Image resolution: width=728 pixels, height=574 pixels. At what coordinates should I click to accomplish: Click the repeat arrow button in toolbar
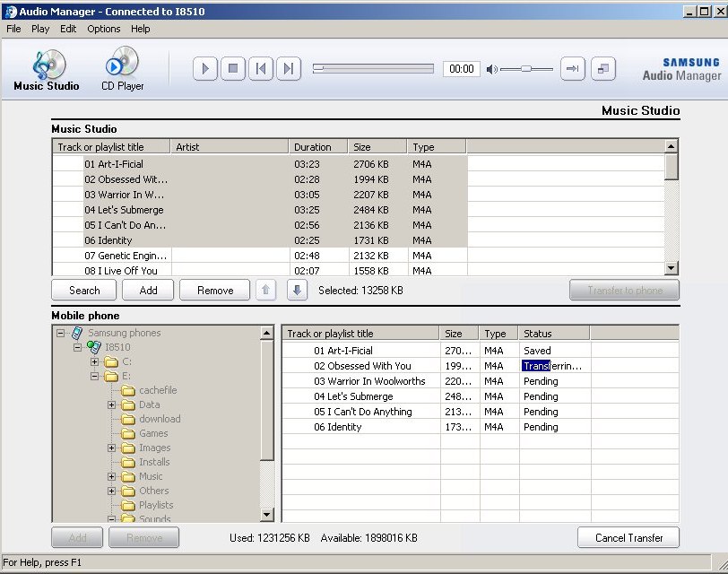[x=573, y=69]
